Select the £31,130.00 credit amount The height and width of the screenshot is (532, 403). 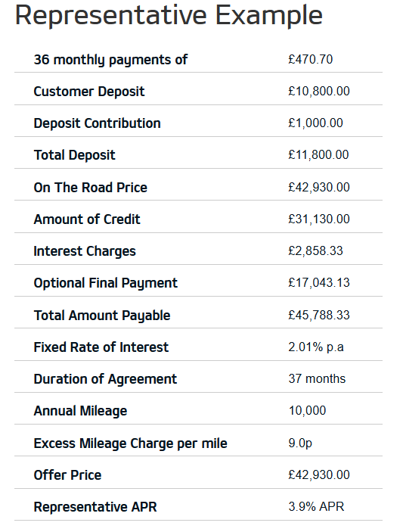pos(319,219)
